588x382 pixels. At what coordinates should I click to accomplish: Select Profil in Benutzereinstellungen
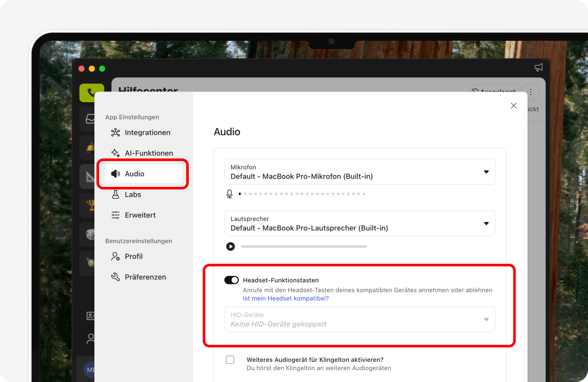click(115, 256)
